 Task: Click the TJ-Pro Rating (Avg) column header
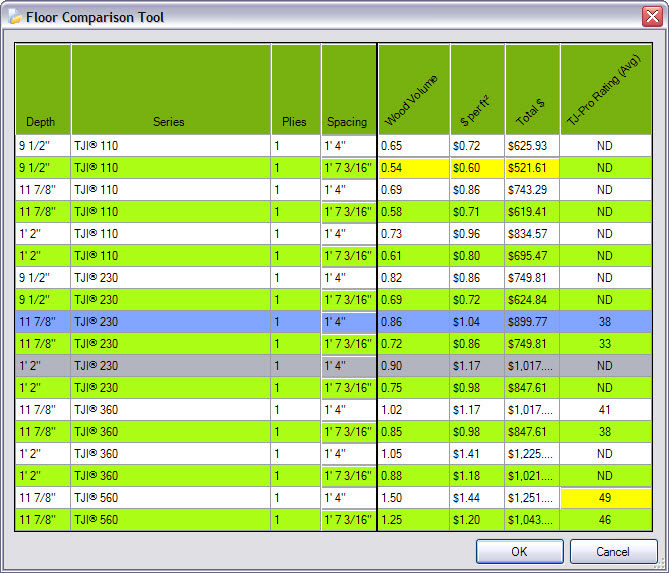pos(606,89)
